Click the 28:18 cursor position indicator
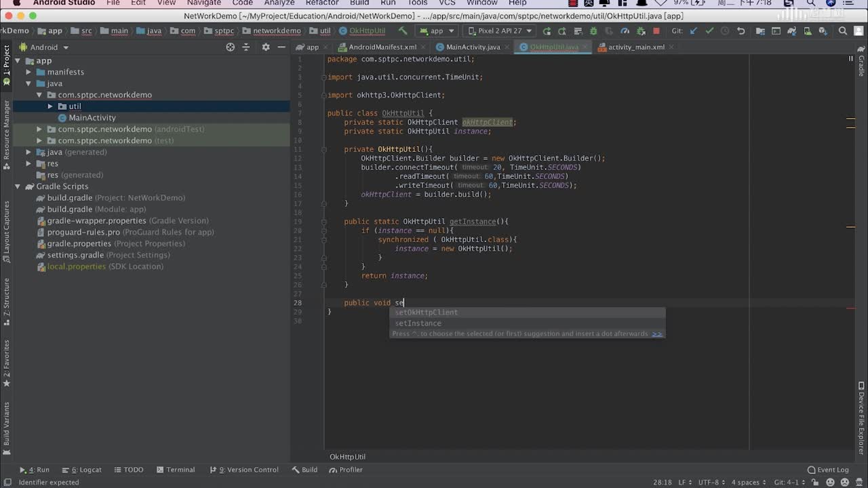868x488 pixels. coord(663,483)
